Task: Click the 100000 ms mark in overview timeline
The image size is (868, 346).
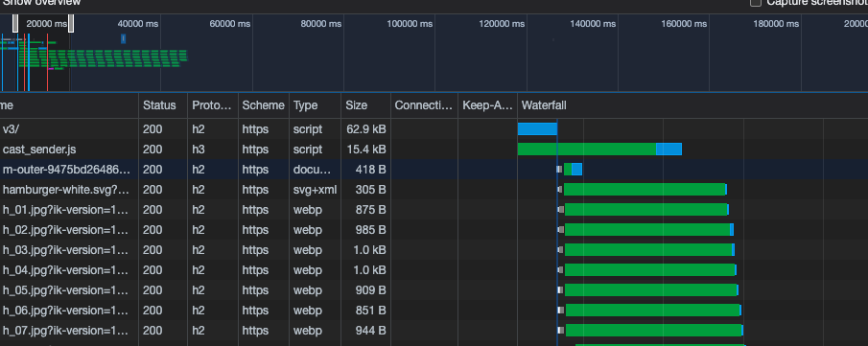Action: click(410, 24)
